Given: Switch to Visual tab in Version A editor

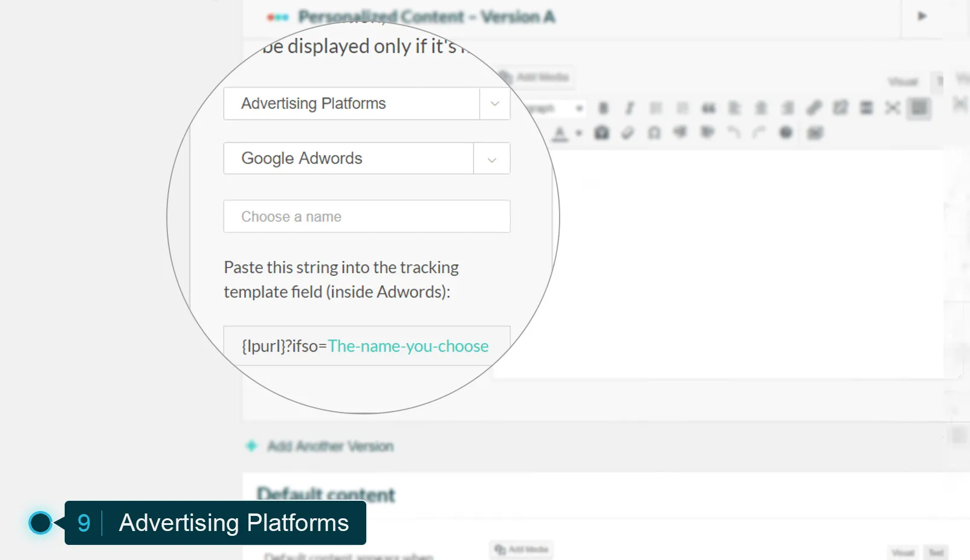Looking at the screenshot, I should tap(903, 82).
